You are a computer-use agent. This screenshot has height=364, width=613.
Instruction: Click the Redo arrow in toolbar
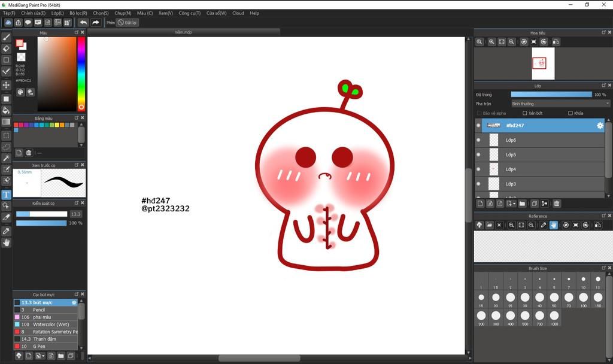96,23
